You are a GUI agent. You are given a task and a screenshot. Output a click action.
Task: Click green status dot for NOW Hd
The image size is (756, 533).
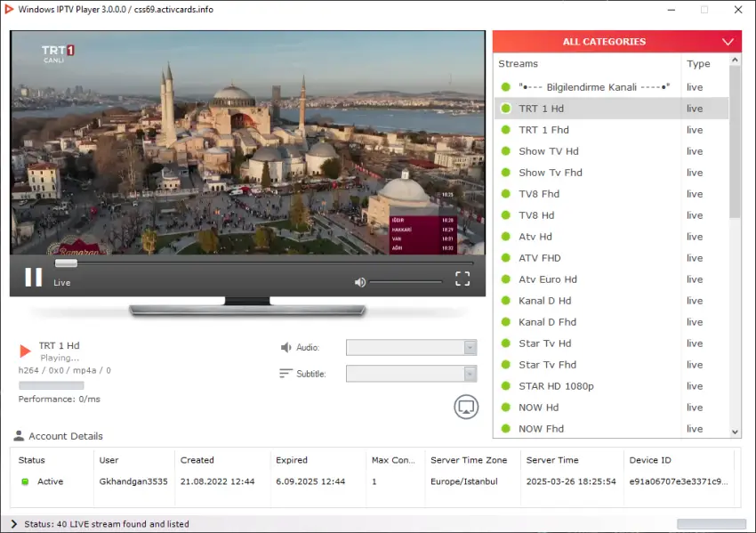coord(506,408)
